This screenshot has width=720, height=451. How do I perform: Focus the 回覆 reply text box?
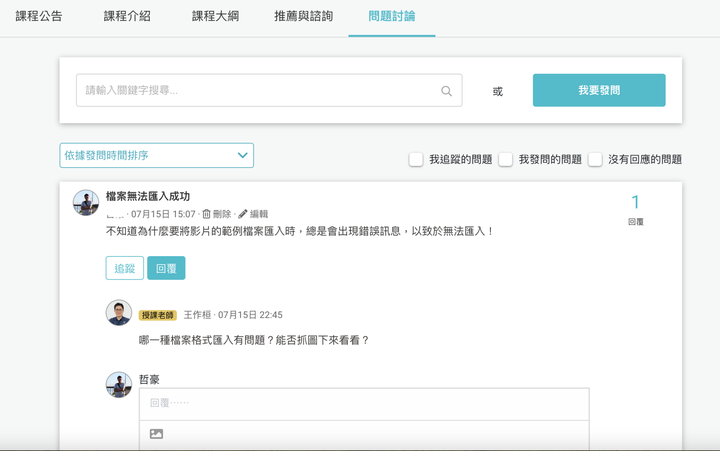tap(364, 404)
